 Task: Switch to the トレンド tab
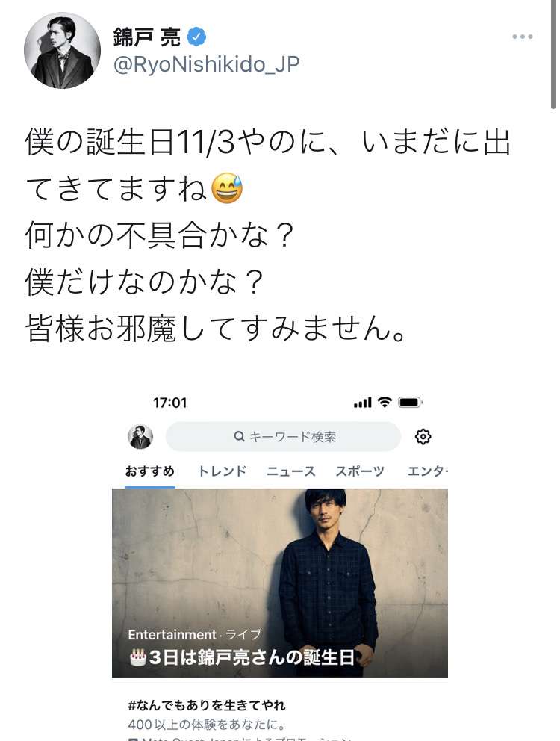pos(222,471)
